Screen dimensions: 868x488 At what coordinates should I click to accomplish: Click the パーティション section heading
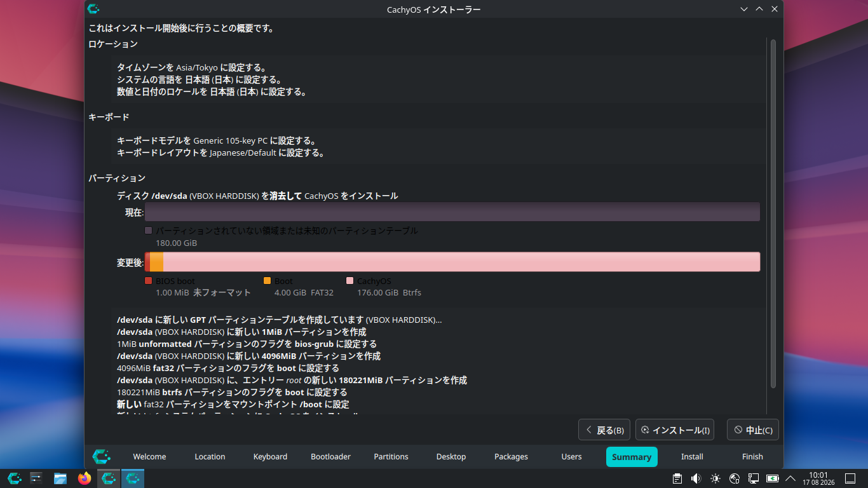[x=117, y=178]
